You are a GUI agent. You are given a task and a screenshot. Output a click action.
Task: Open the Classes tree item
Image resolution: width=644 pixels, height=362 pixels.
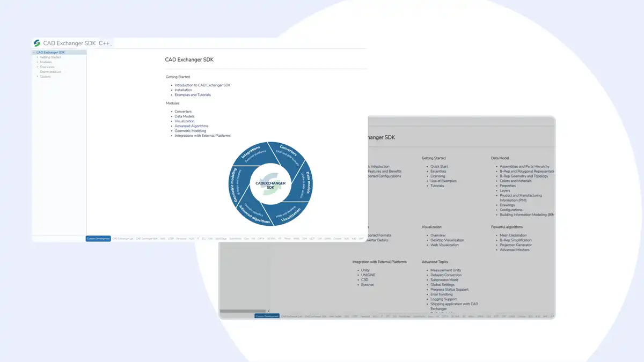tap(45, 77)
